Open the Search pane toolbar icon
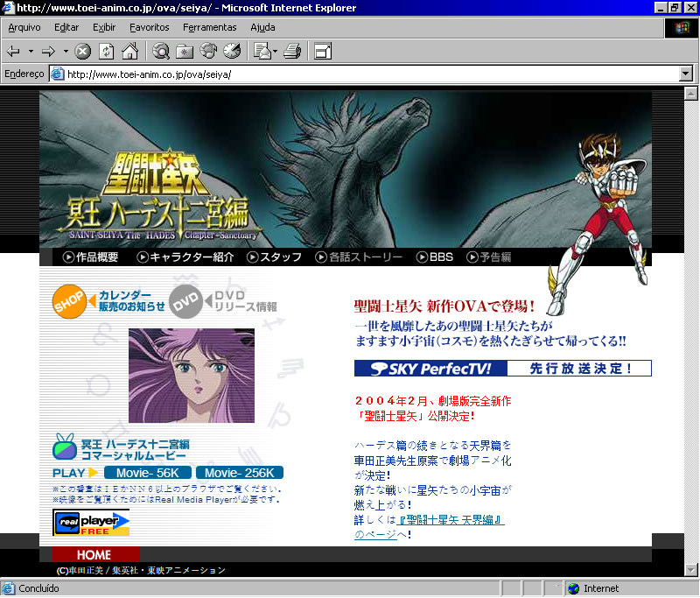 161,52
